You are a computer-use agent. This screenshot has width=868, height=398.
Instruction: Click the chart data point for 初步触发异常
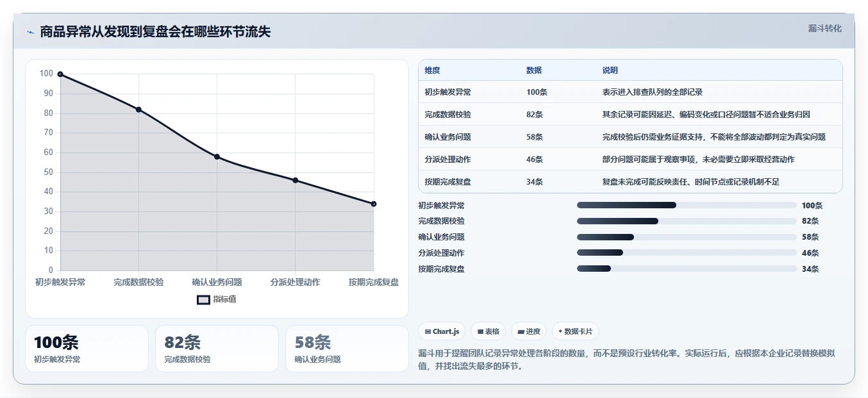point(60,74)
